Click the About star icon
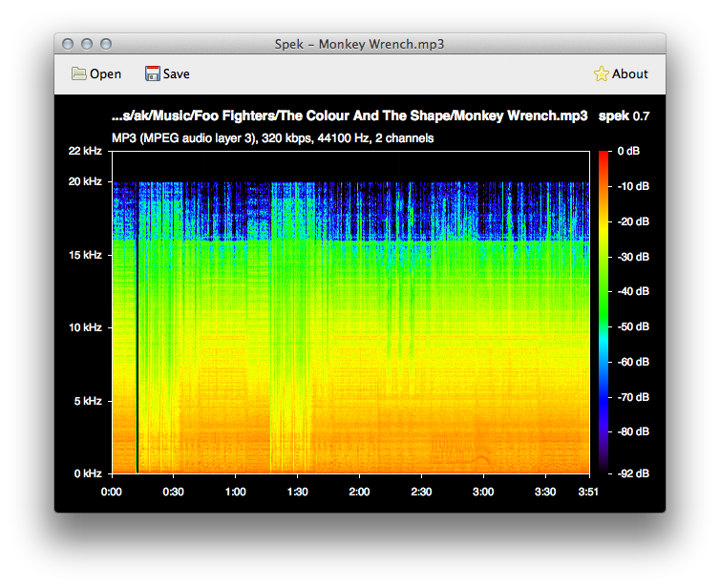 (601, 73)
